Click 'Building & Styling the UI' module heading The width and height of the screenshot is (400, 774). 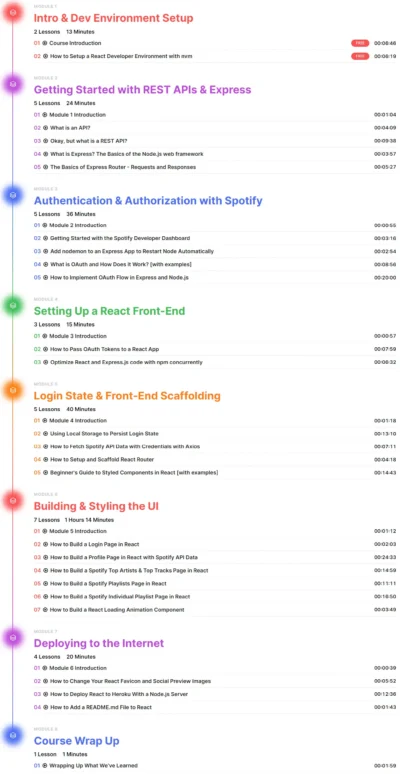click(x=96, y=506)
